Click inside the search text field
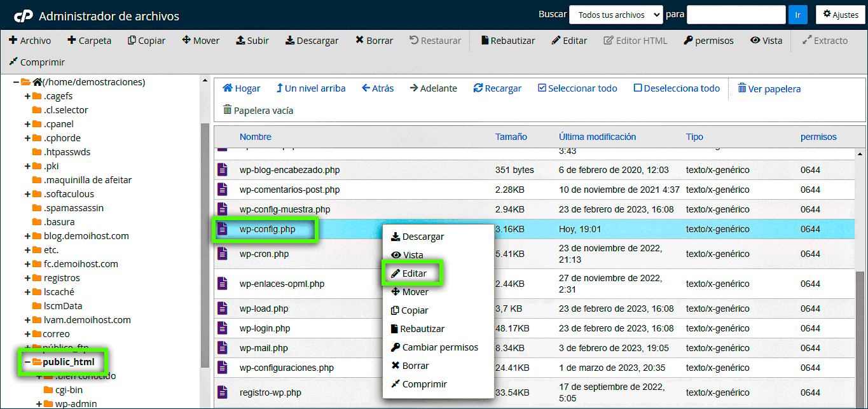Viewport: 868px width, 409px height. [x=736, y=14]
